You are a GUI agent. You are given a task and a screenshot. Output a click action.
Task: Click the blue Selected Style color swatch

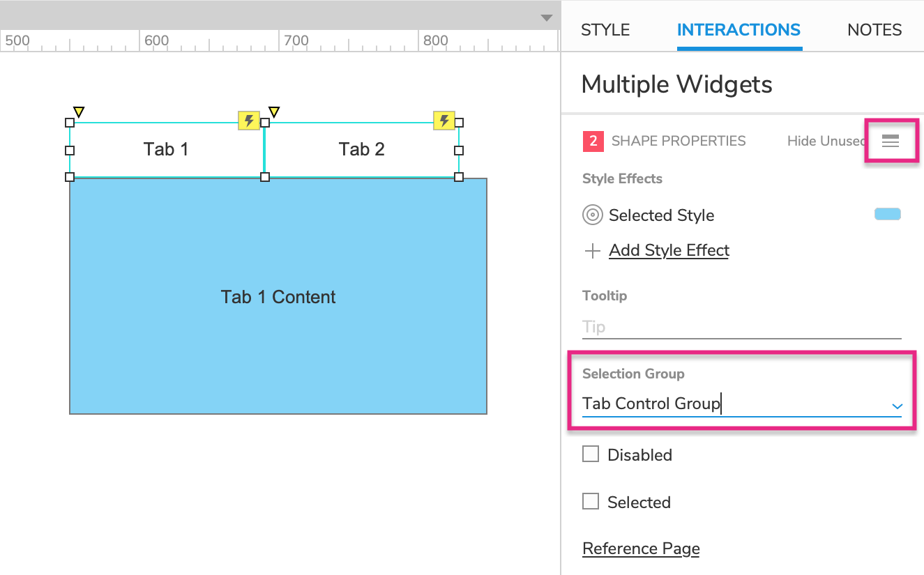887,215
